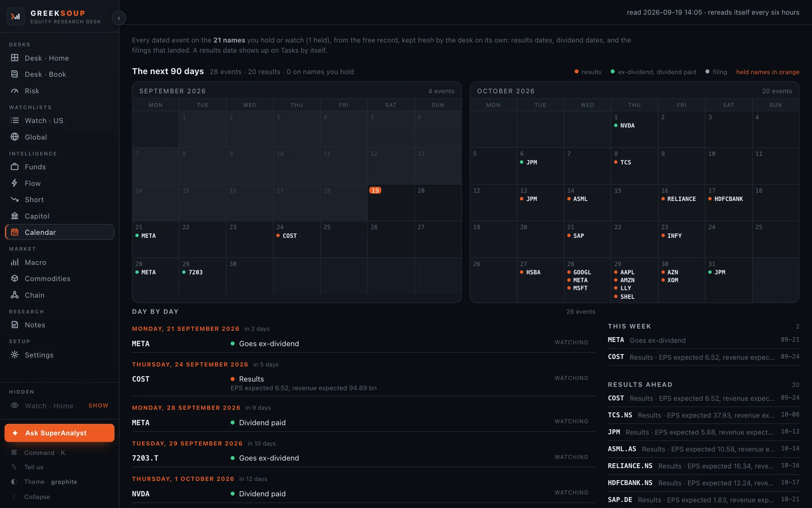812x508 pixels.
Task: Click GOOGL event on October 28
Action: click(579, 272)
